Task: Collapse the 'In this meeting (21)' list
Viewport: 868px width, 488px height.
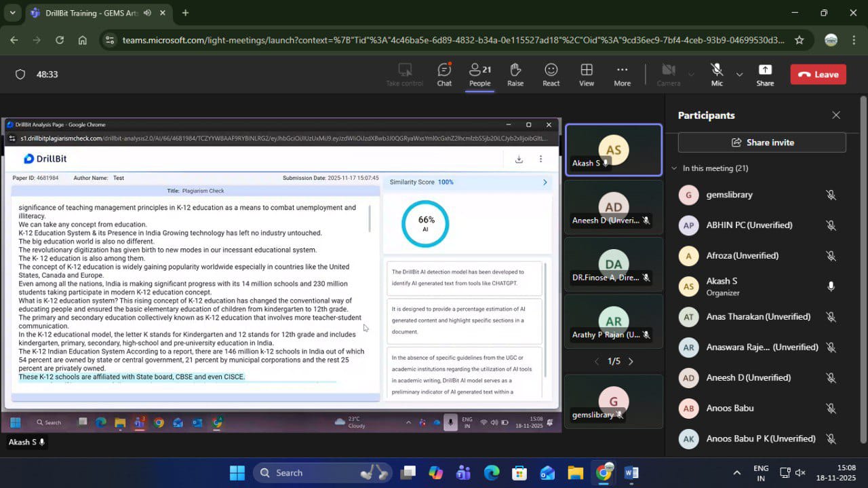Action: (x=674, y=168)
